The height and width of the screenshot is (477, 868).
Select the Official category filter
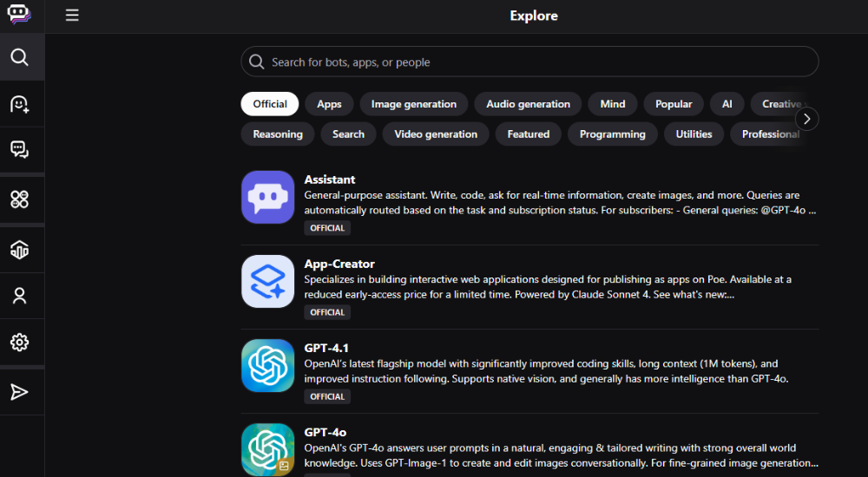pyautogui.click(x=270, y=104)
